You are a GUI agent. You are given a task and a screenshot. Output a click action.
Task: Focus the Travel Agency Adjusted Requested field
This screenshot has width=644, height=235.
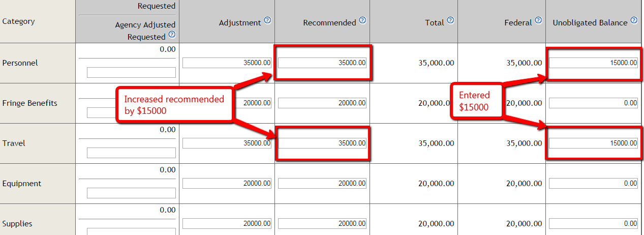coord(131,153)
